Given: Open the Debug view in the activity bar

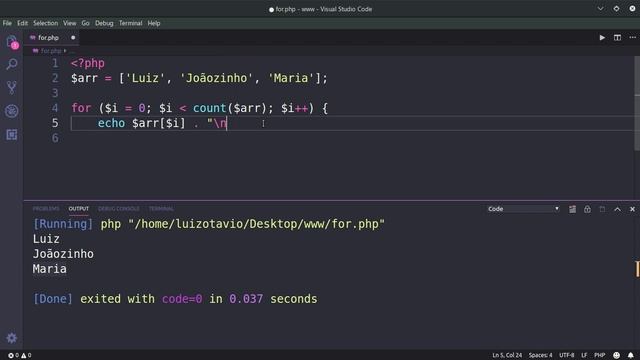Looking at the screenshot, I should point(11,111).
